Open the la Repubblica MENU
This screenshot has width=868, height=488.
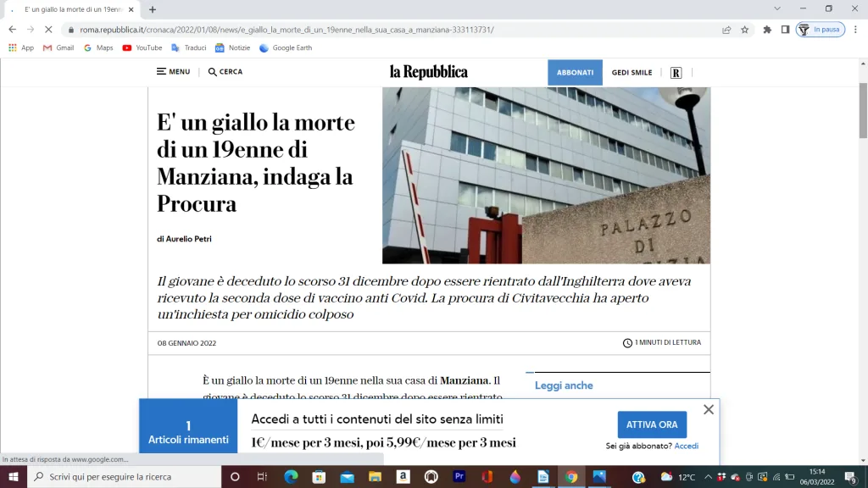(173, 71)
